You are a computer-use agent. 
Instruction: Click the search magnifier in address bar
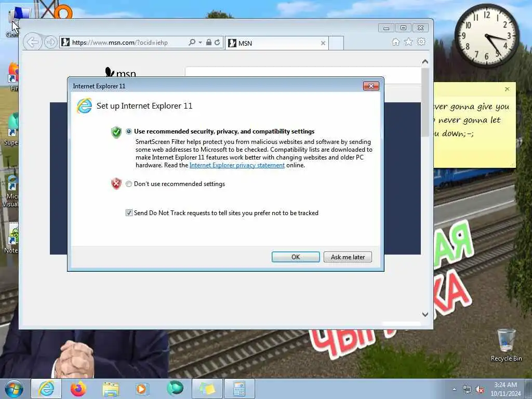[x=192, y=43]
